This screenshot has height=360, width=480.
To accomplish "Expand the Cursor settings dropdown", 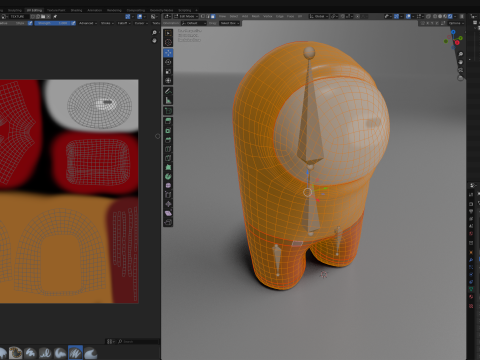I will tap(141, 23).
